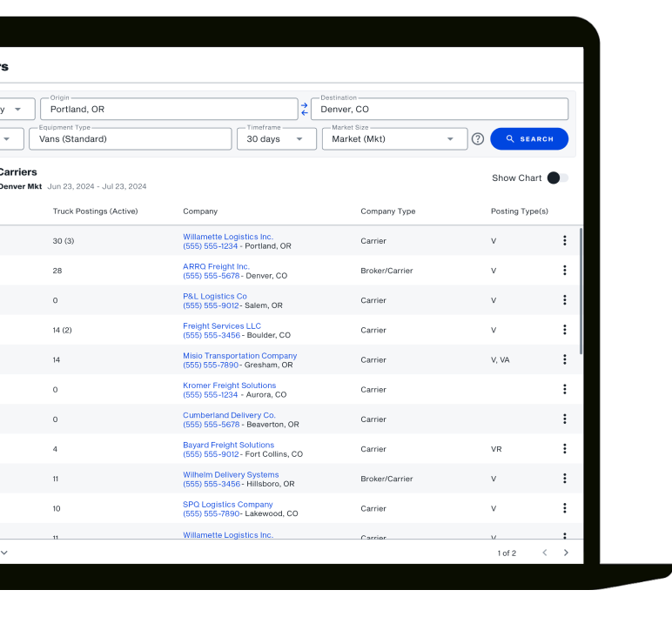The image size is (672, 637).
Task: Click the Origin field with Portland, OR
Action: coord(169,109)
